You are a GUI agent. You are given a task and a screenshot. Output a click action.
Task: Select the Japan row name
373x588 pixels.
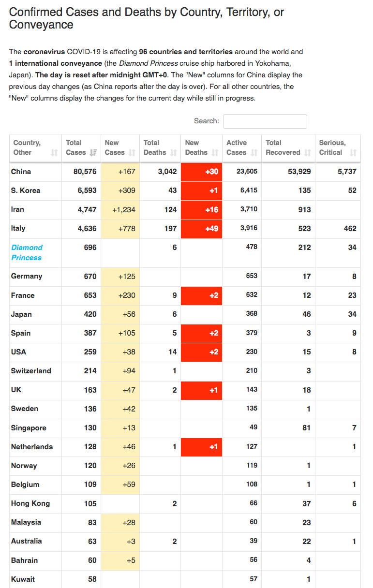point(21,314)
